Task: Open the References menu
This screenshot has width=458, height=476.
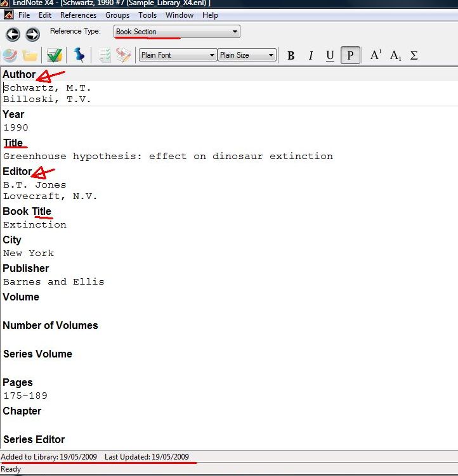Action: click(x=78, y=15)
